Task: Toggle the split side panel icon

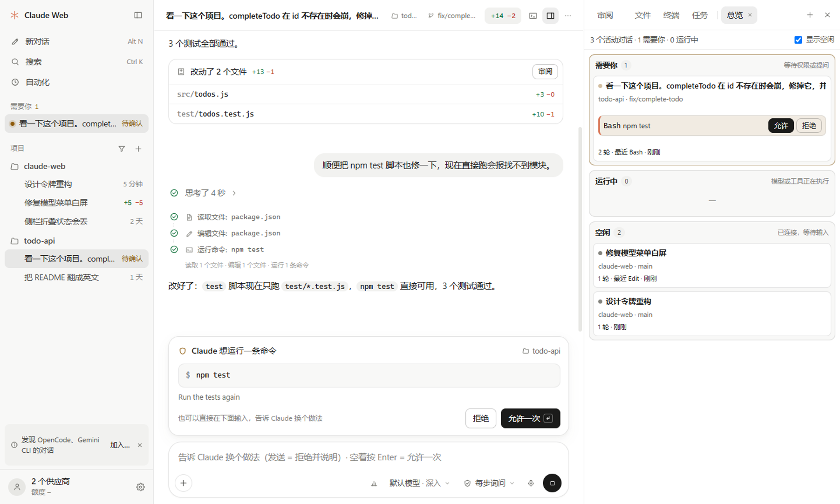Action: (550, 16)
